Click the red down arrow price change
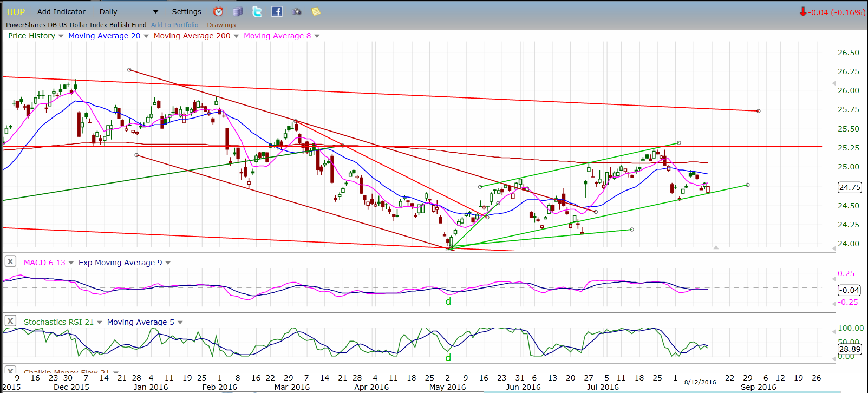 (803, 12)
